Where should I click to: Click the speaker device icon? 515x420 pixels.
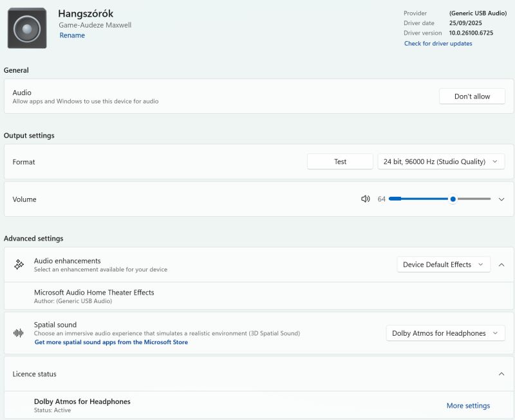[27, 28]
